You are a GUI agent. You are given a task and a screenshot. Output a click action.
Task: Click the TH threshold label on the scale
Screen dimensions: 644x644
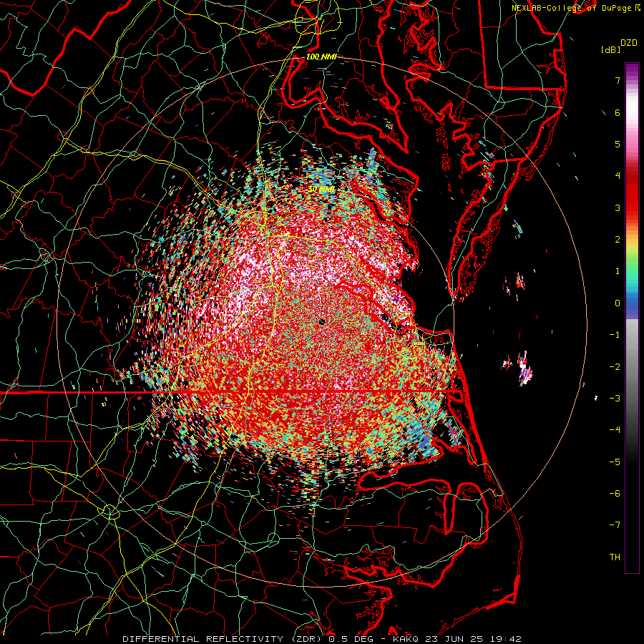(615, 557)
